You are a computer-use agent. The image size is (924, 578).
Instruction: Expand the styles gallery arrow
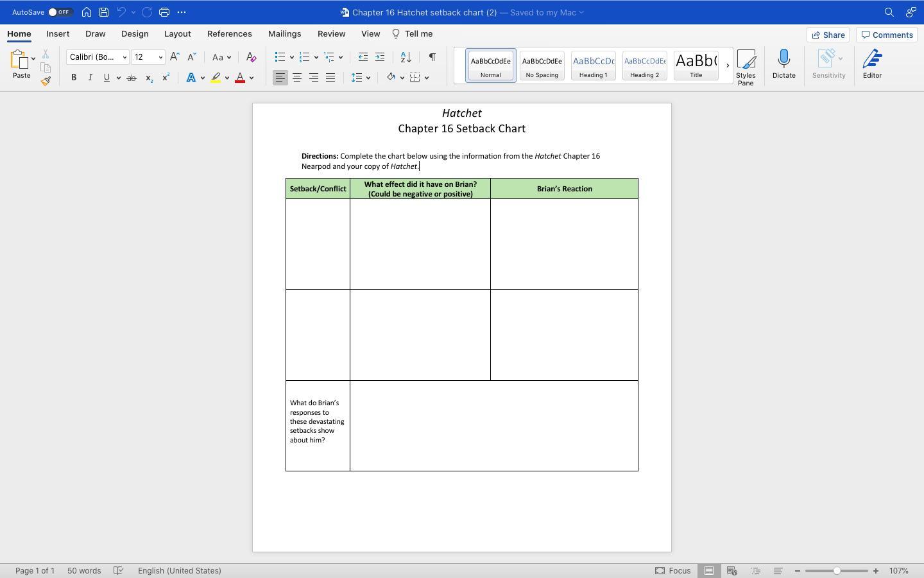[x=728, y=66]
